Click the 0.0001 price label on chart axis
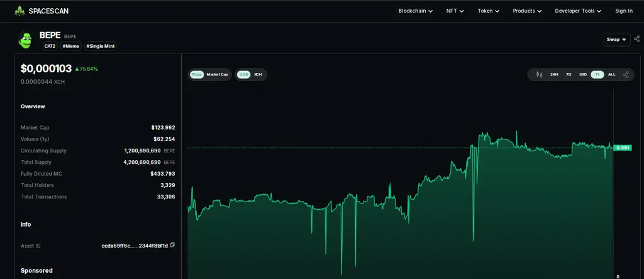Screen dimensions: 644x279 622,148
